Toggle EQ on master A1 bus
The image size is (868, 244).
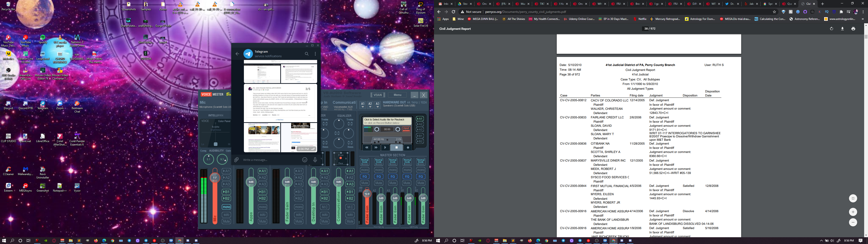(x=365, y=176)
